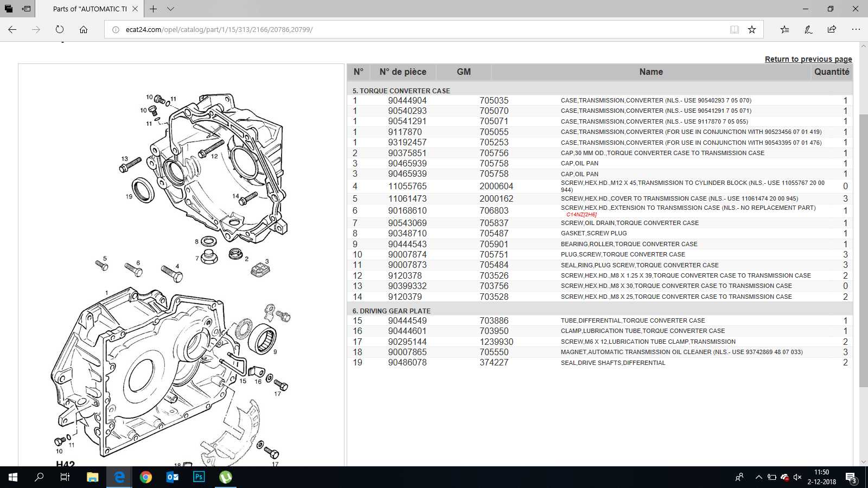This screenshot has height=488, width=868.
Task: Switch to Edge browser taskbar icon
Action: click(x=119, y=477)
